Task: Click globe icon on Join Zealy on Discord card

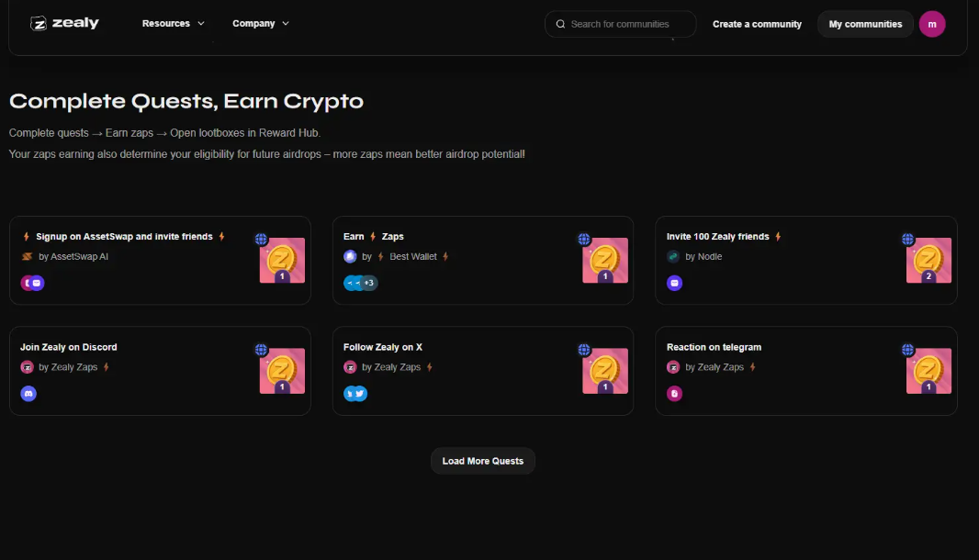Action: pos(261,350)
